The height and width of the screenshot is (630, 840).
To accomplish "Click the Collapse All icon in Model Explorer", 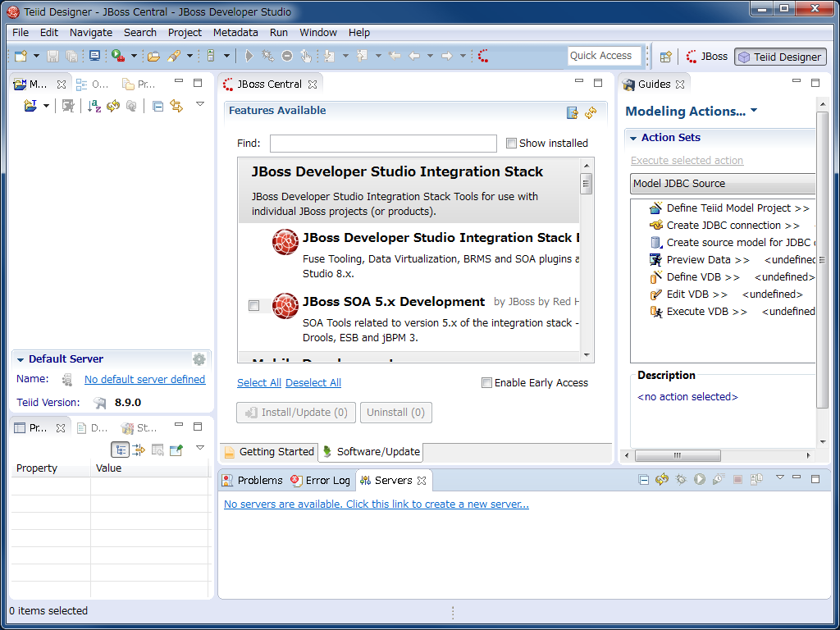I will [x=157, y=106].
